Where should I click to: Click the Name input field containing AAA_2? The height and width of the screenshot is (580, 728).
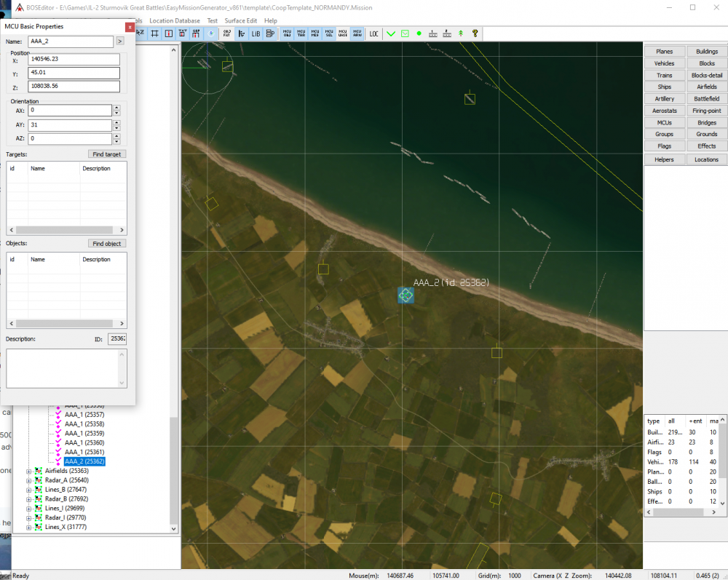pos(70,41)
